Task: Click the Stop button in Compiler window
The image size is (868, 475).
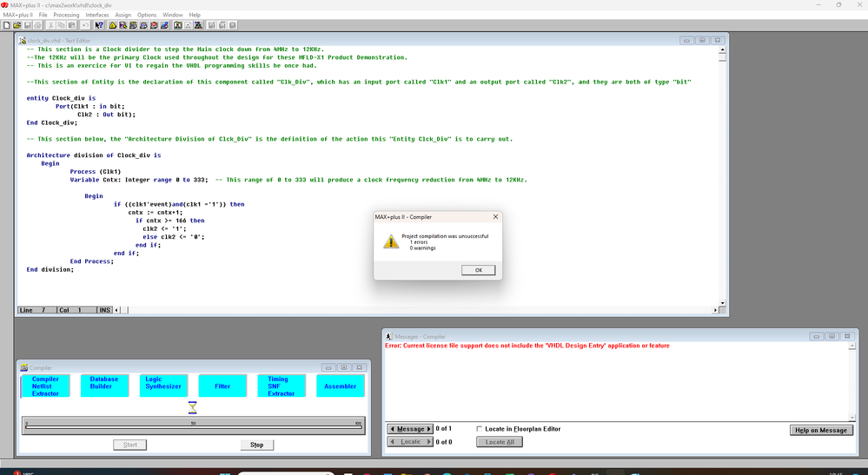Action: click(256, 445)
